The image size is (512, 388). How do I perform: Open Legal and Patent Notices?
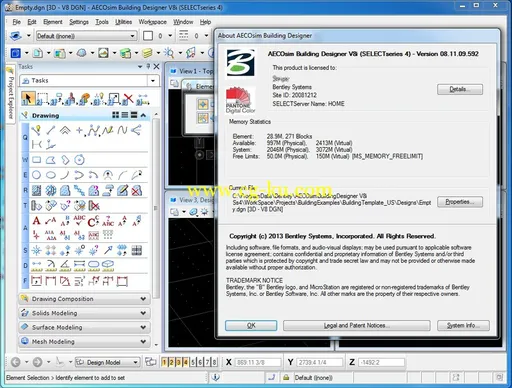point(357,325)
